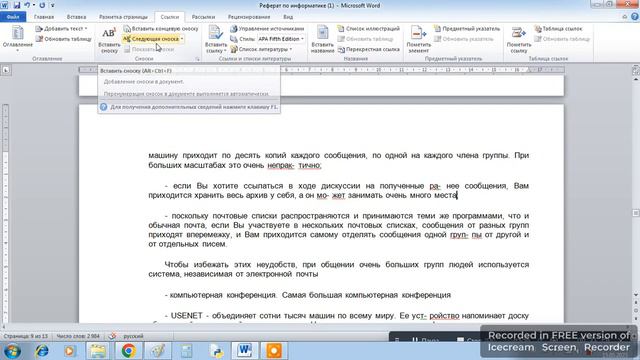Click the Undo icon in quick access toolbar
640x360 pixels.
(x=27, y=5)
